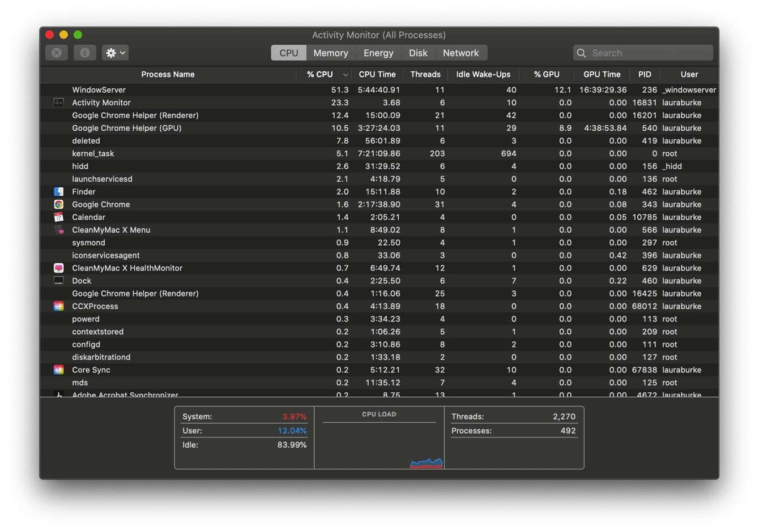The width and height of the screenshot is (759, 532).
Task: Select the diskarbitrationd process row
Action: [379, 357]
